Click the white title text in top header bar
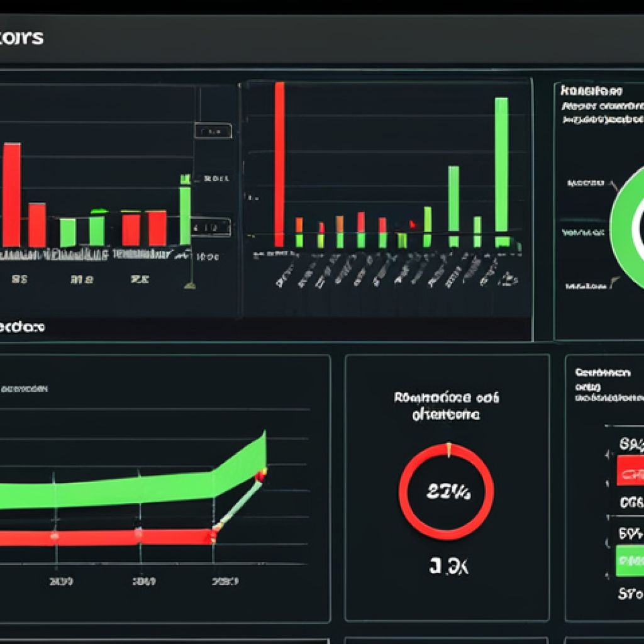This screenshot has height=644, width=644. pyautogui.click(x=21, y=38)
